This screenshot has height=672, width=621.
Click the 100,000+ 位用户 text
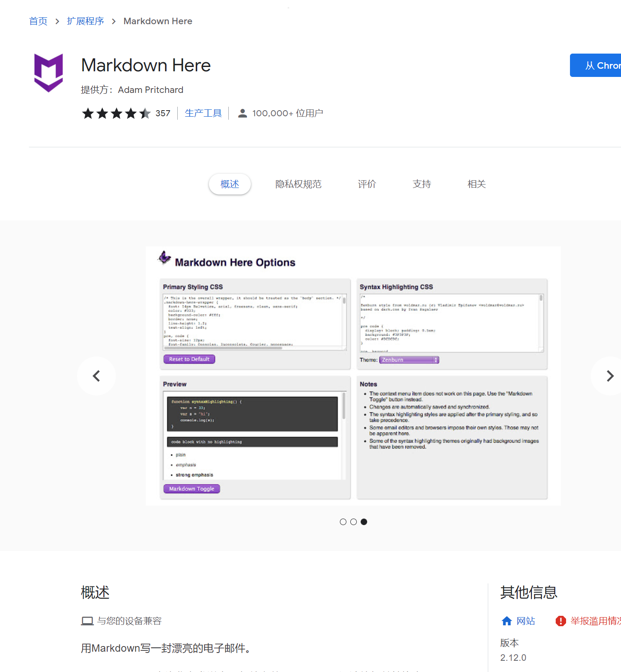(288, 113)
